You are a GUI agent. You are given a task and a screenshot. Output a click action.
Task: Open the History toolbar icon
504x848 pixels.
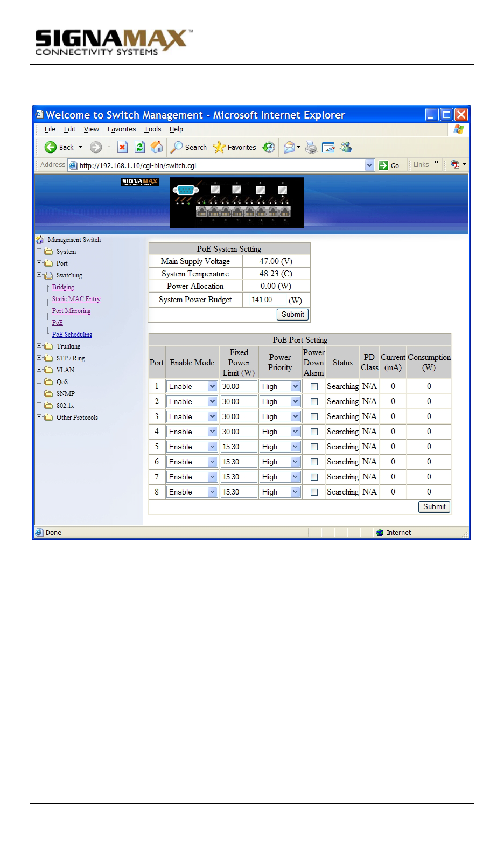tap(269, 147)
